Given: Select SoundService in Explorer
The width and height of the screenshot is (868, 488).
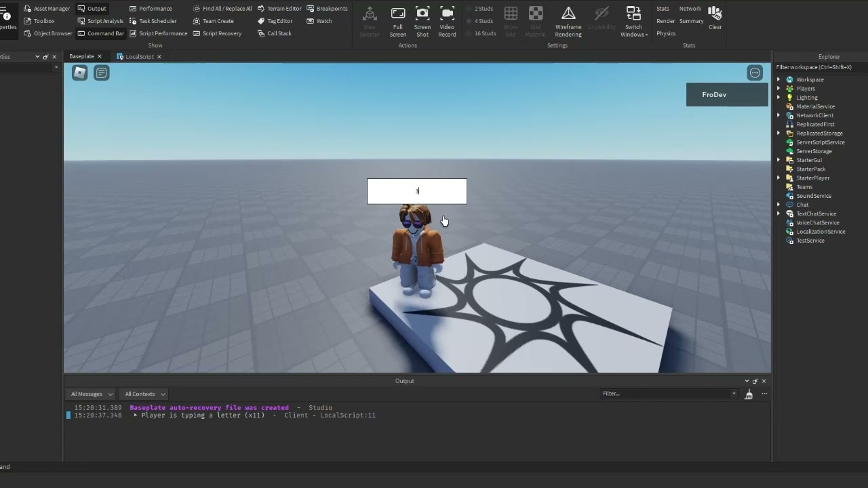Looking at the screenshot, I should (813, 196).
